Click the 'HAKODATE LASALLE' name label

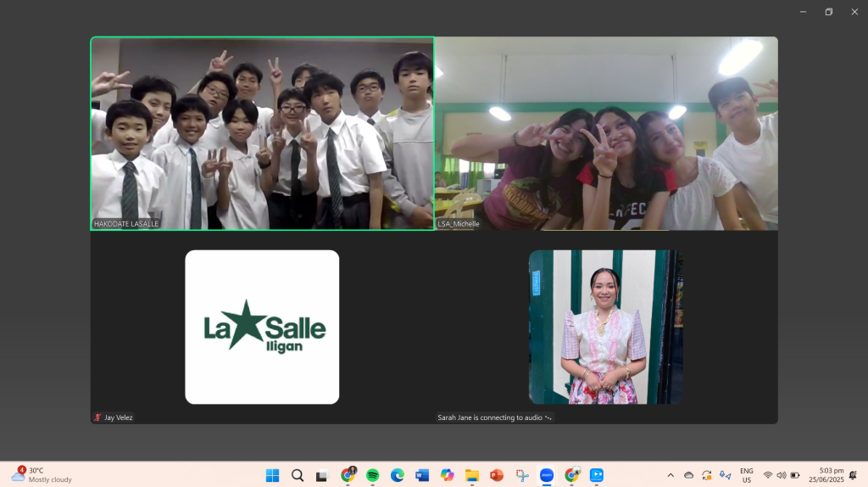click(x=126, y=224)
